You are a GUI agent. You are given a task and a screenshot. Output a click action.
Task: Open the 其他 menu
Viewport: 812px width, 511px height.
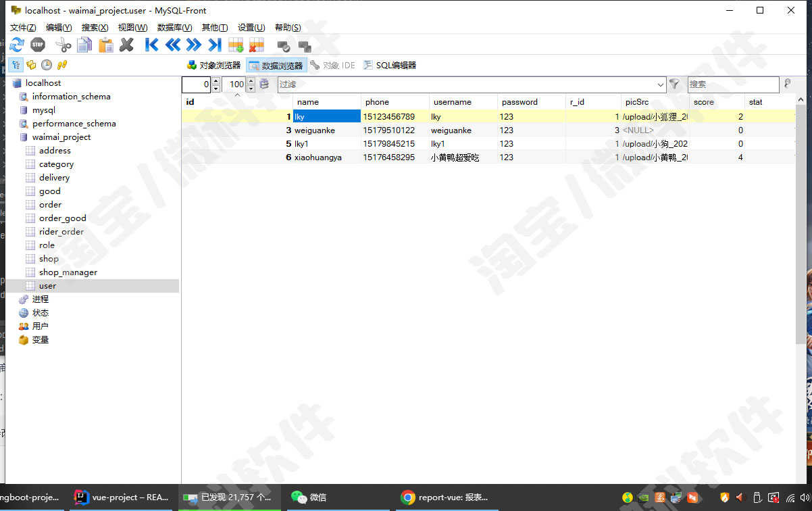pyautogui.click(x=215, y=27)
